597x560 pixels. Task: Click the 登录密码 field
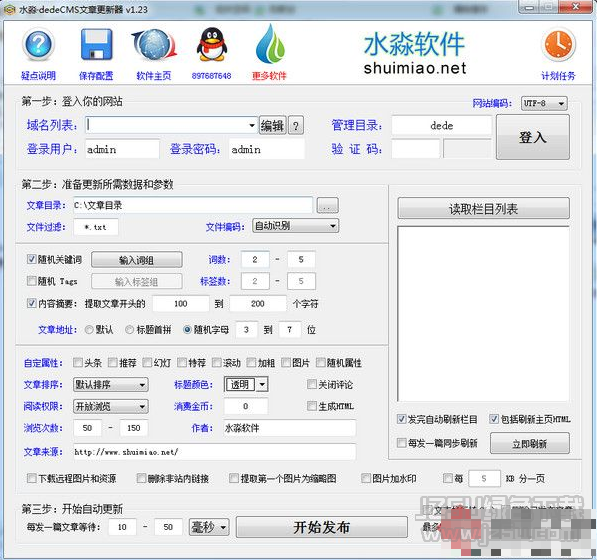pos(267,149)
